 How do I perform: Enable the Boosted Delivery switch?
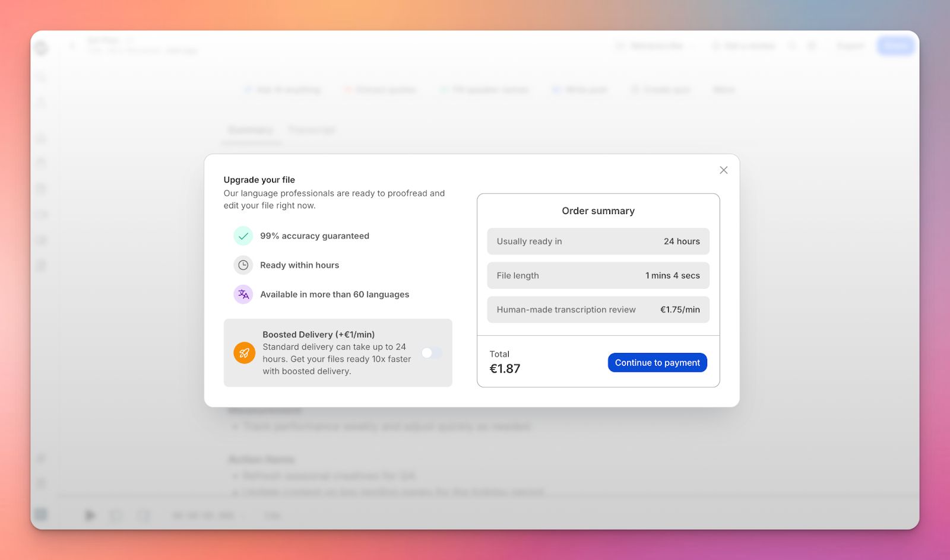pos(432,353)
